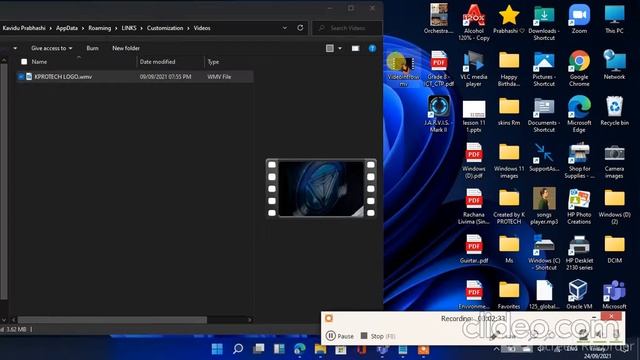Launch Oracle VM VirtualBox shortcut
The width and height of the screenshot is (640, 360).
(x=579, y=294)
